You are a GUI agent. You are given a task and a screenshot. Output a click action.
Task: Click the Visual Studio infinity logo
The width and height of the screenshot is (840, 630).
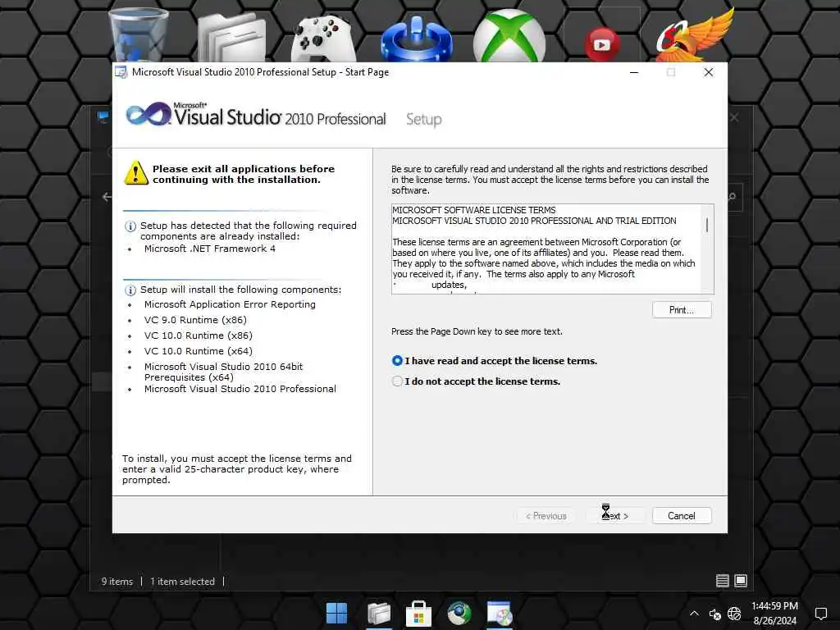[148, 114]
